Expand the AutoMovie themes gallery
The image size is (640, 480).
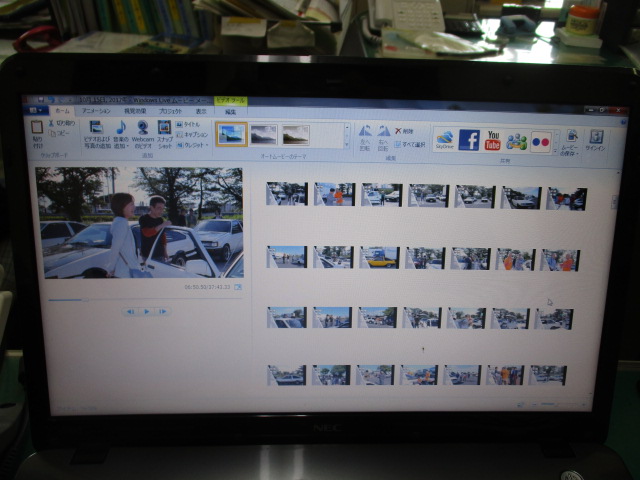[x=347, y=143]
